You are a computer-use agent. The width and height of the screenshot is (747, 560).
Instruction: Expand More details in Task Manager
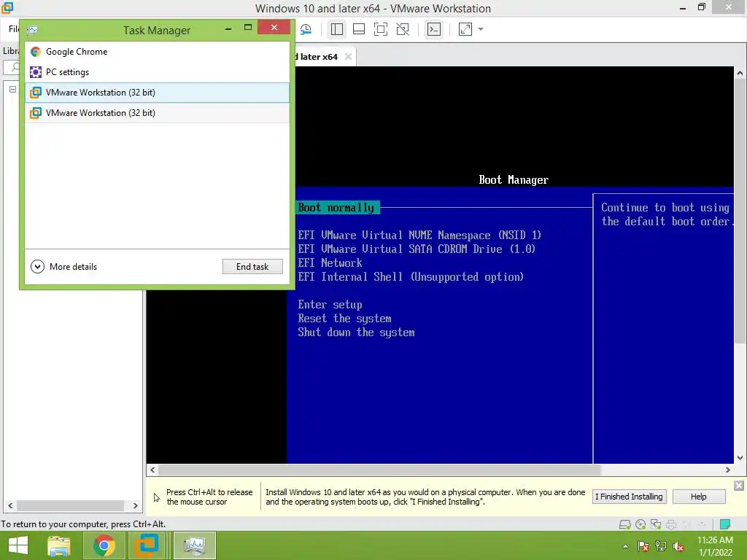coord(64,267)
